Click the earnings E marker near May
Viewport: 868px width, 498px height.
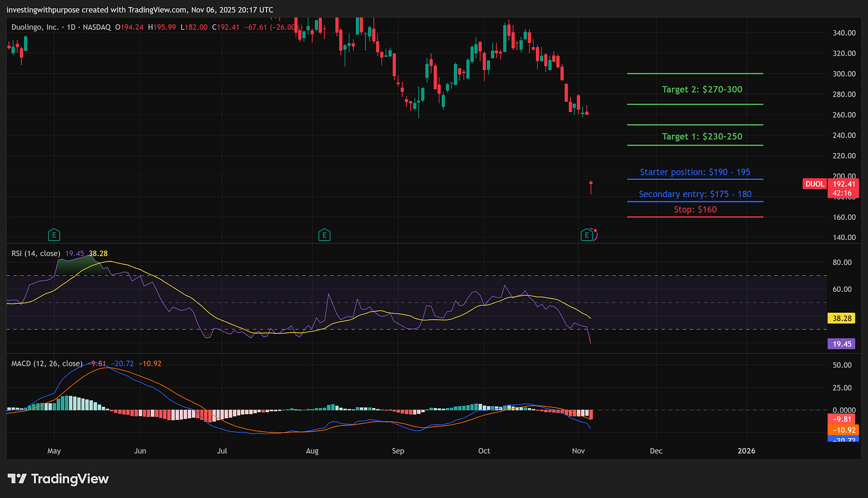point(54,235)
